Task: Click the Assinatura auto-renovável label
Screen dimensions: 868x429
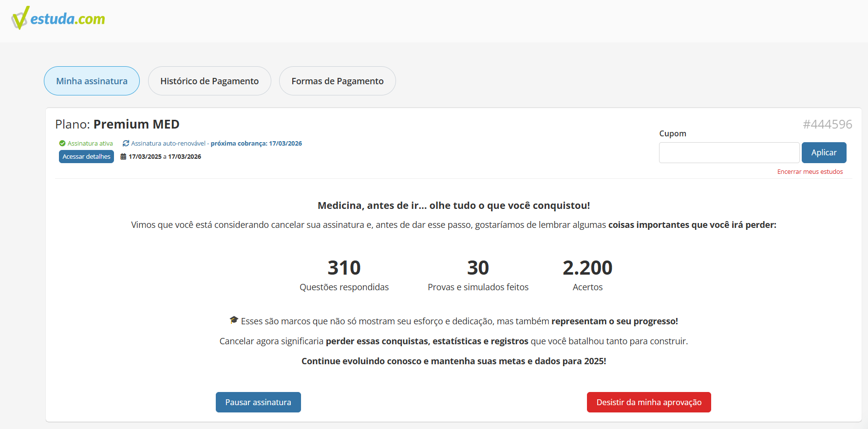Action: point(168,143)
